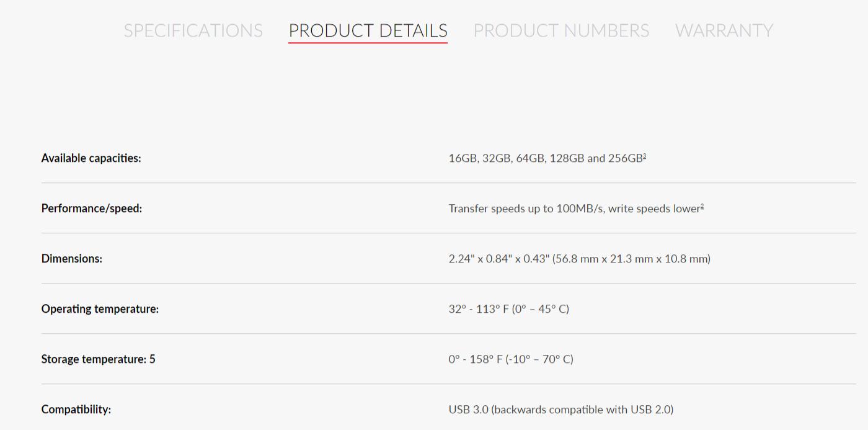868x430 pixels.
Task: Click the divider line above Compatibility row
Action: pyautogui.click(x=448, y=385)
